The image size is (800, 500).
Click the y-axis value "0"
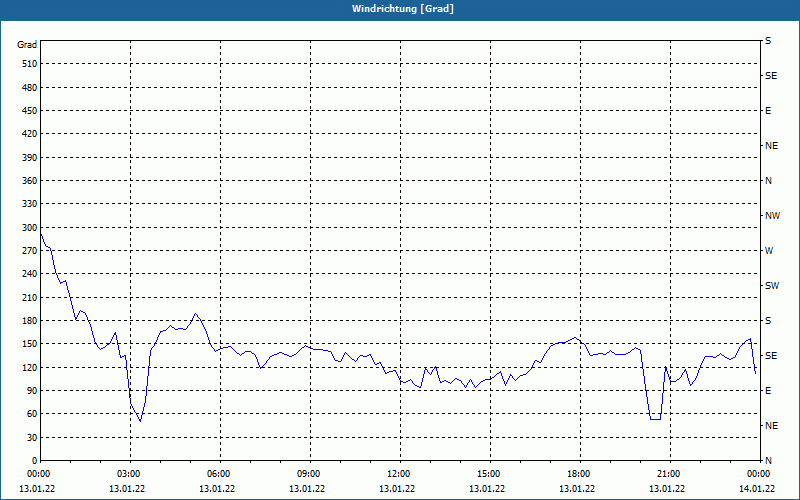point(34,461)
